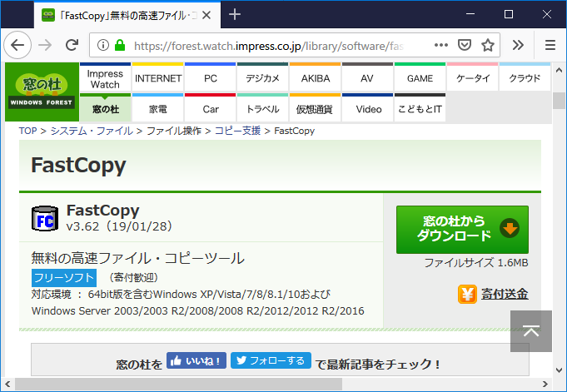Open a new browser tab
This screenshot has height=392, width=567.
(235, 14)
